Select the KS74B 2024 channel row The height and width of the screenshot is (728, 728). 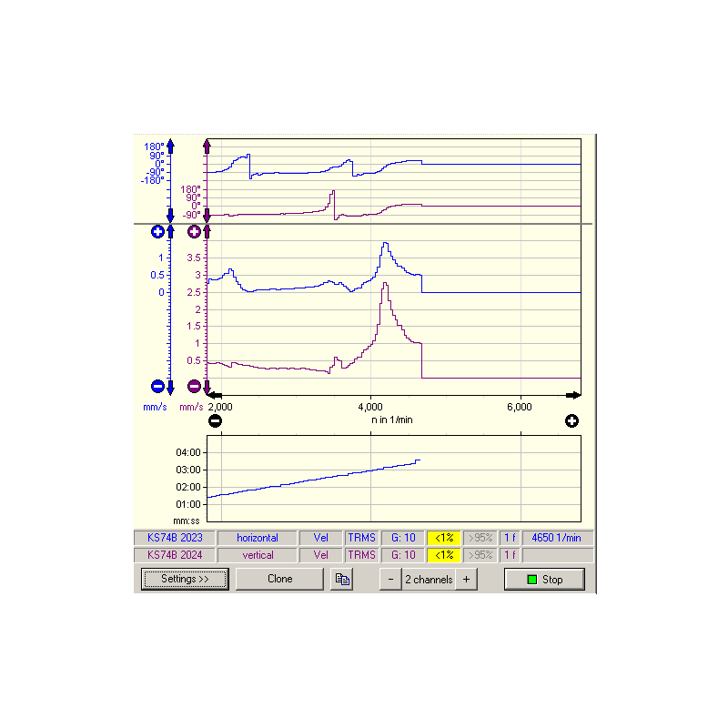pyautogui.click(x=175, y=554)
